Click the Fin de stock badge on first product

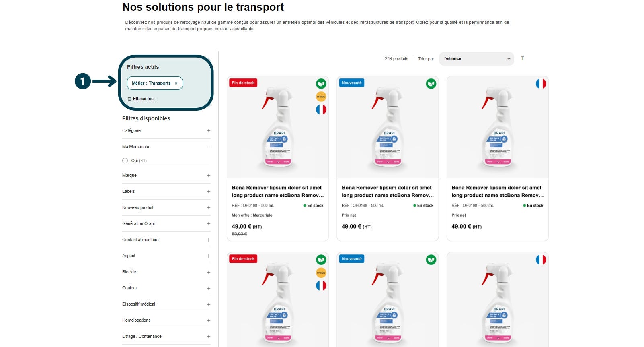click(x=243, y=83)
